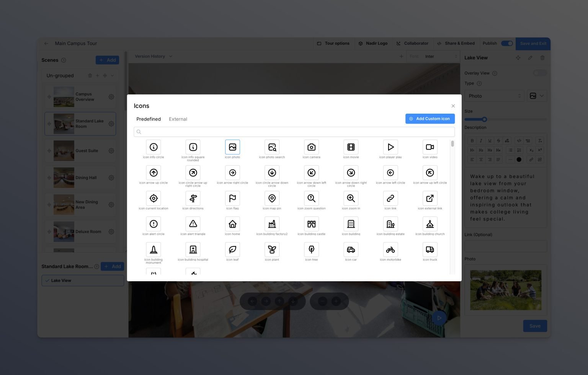Select the Lake View checked hotspot item
Screen dimensions: 588x375
point(83,280)
